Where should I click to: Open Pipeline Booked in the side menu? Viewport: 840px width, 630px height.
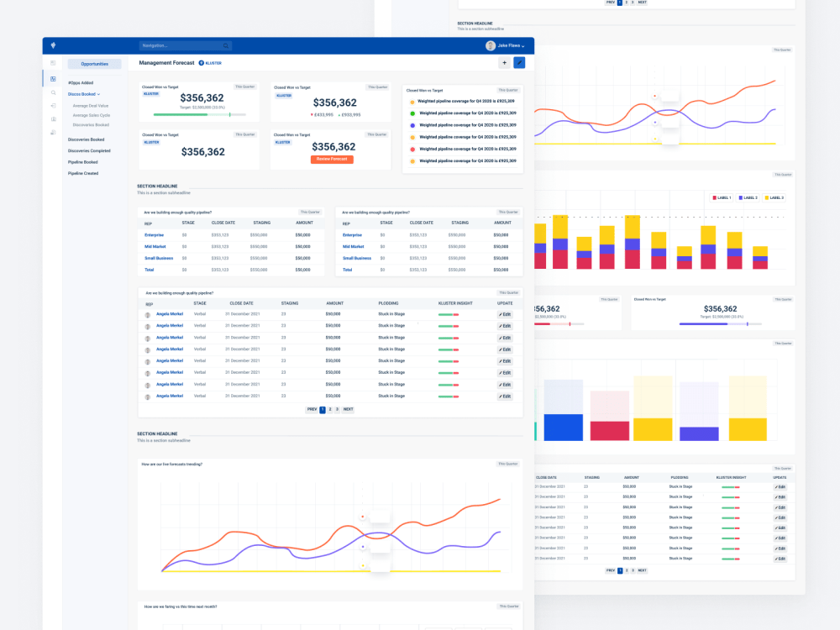[x=82, y=162]
